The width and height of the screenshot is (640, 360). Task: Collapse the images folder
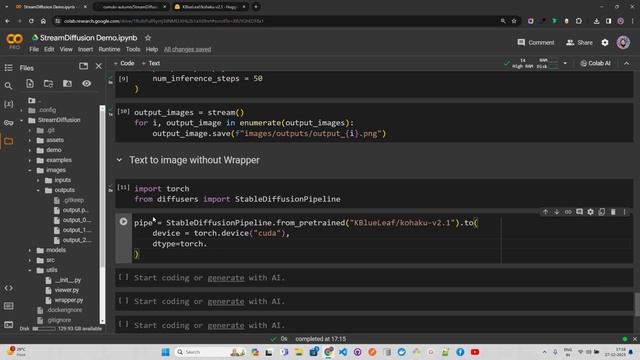30,170
